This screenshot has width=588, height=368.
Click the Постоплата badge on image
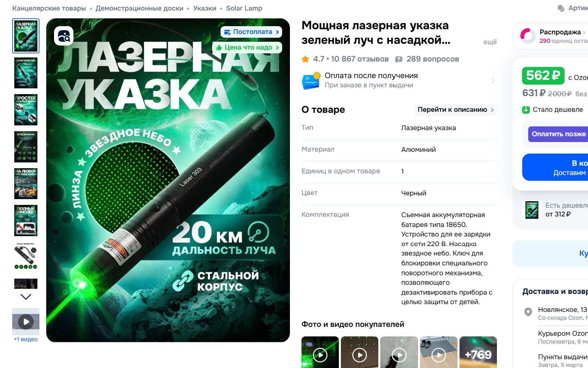click(251, 32)
